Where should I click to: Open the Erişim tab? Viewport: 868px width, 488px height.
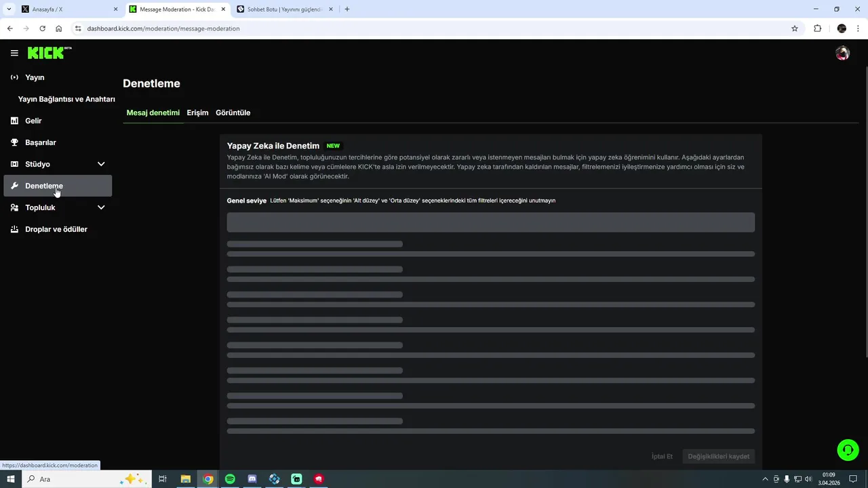[197, 113]
